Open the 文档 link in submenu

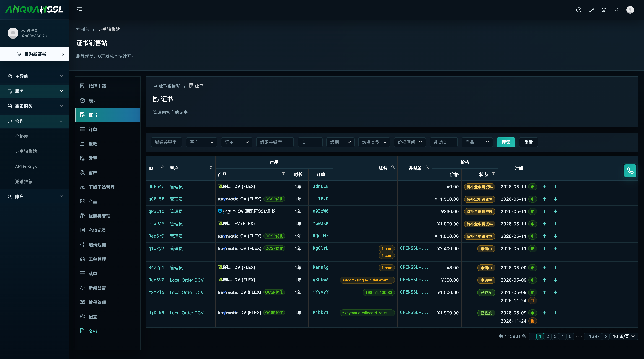click(x=107, y=331)
